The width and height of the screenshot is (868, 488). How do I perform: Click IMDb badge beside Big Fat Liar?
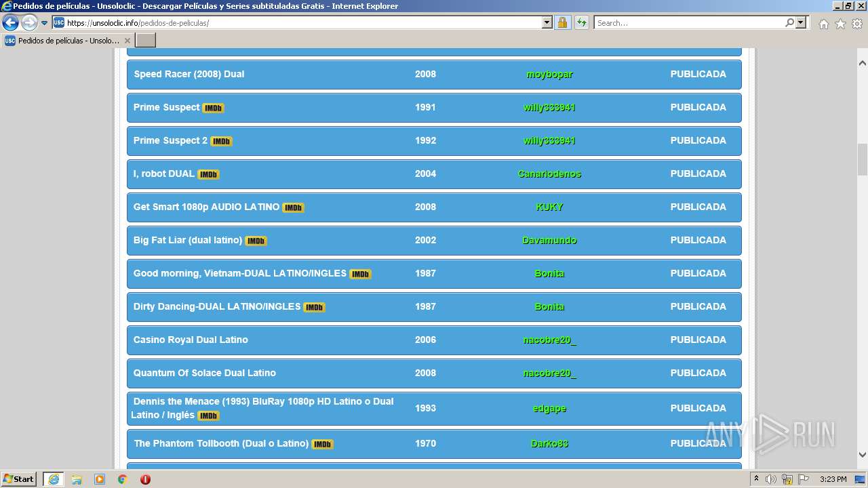[256, 241]
